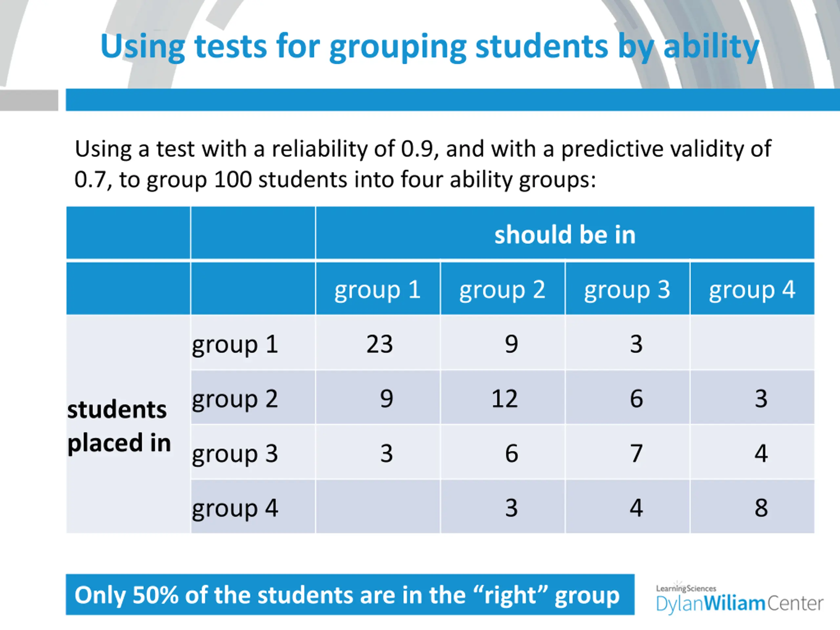Select the "group 4" row label
840x630 pixels.
235,508
